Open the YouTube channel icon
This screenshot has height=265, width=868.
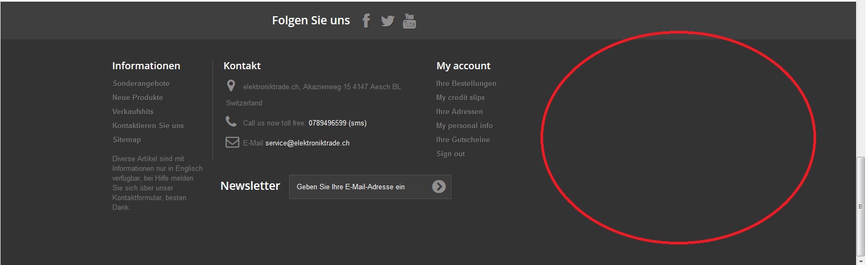(x=410, y=21)
